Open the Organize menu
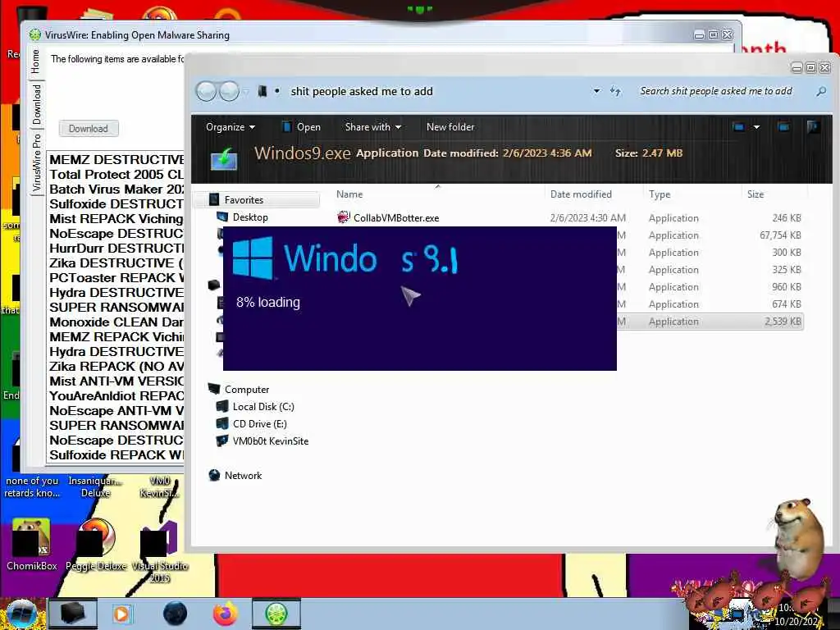 231,127
